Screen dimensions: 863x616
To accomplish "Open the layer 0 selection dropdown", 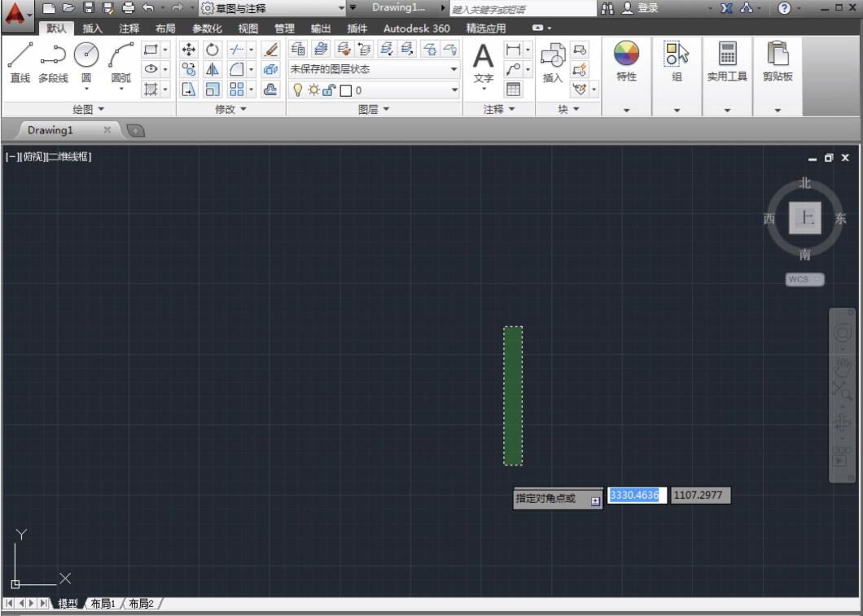I will click(453, 90).
